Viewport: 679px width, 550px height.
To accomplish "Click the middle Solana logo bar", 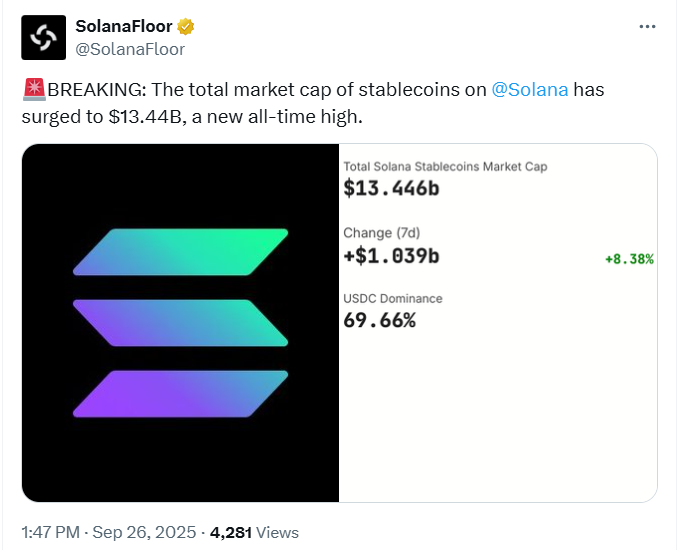I will coord(180,322).
